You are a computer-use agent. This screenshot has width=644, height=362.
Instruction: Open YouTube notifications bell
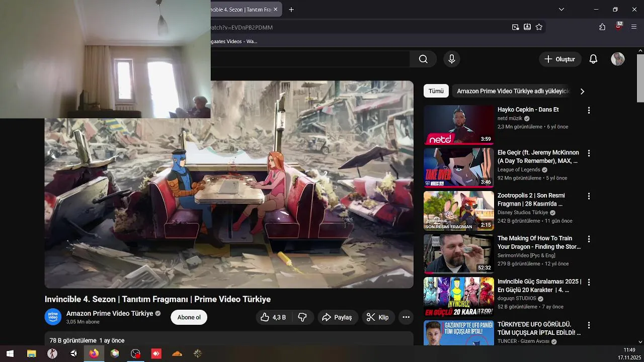(593, 59)
